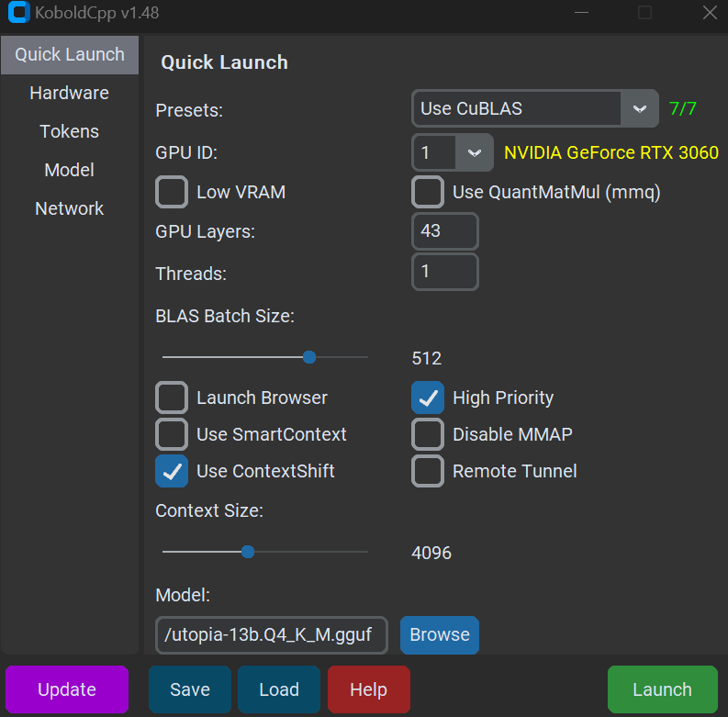
Task: Click the Model file path field
Action: click(x=272, y=634)
